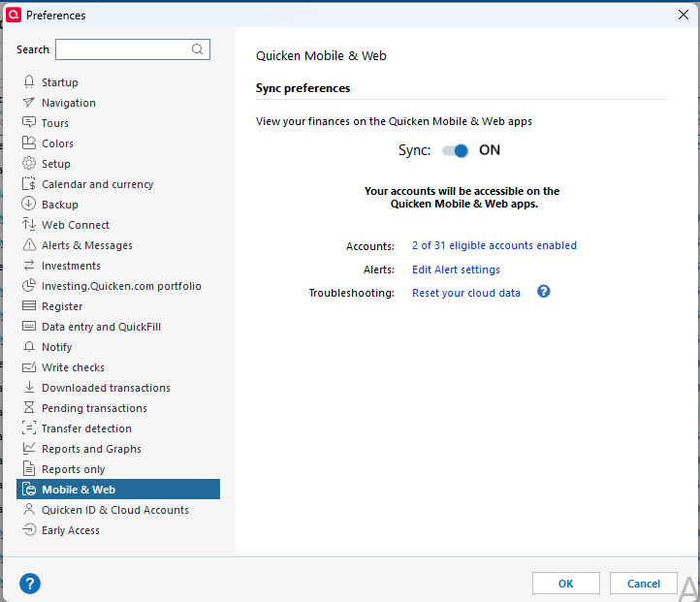Select the Setup preferences entry
The height and width of the screenshot is (602, 700).
pos(56,164)
